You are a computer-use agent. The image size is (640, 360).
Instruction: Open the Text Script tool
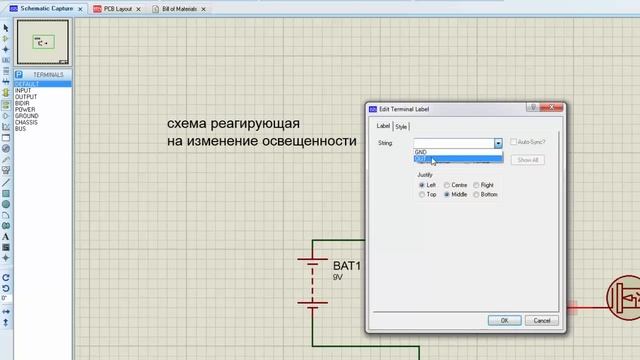pos(6,71)
